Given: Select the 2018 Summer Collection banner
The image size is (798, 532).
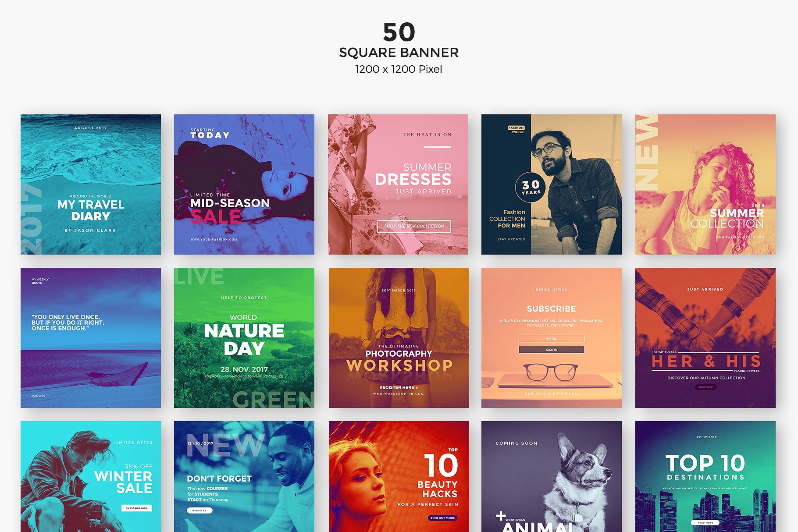Looking at the screenshot, I should coord(705,184).
